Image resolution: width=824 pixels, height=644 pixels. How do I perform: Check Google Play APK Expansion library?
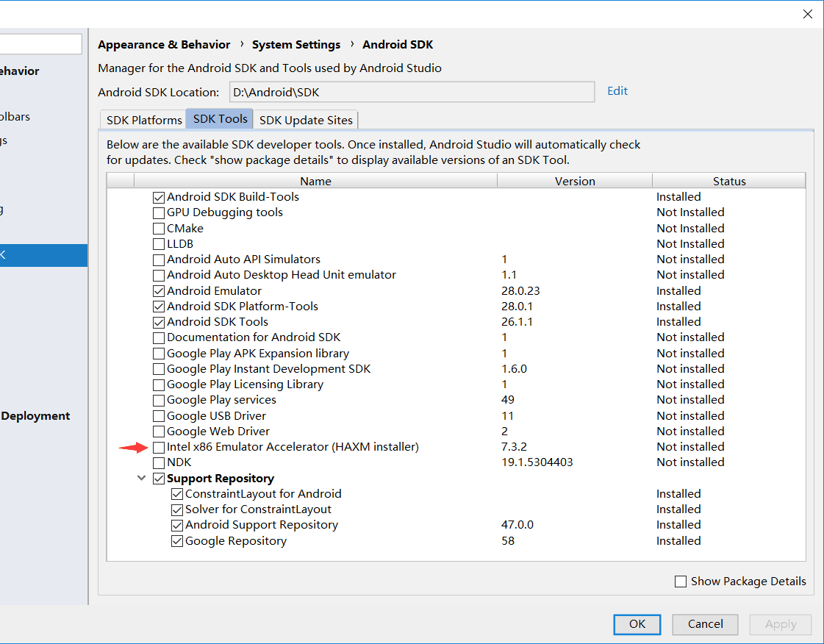pos(158,354)
